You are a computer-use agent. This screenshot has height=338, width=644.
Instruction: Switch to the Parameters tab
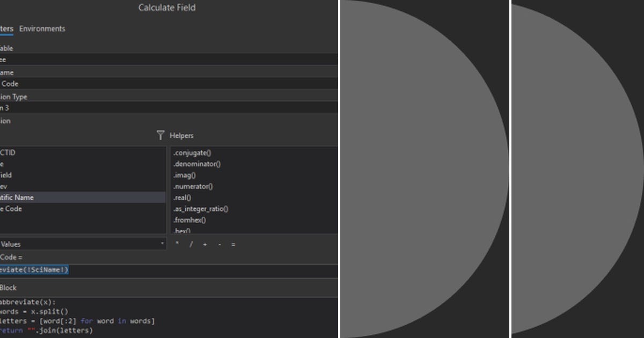[x=5, y=28]
